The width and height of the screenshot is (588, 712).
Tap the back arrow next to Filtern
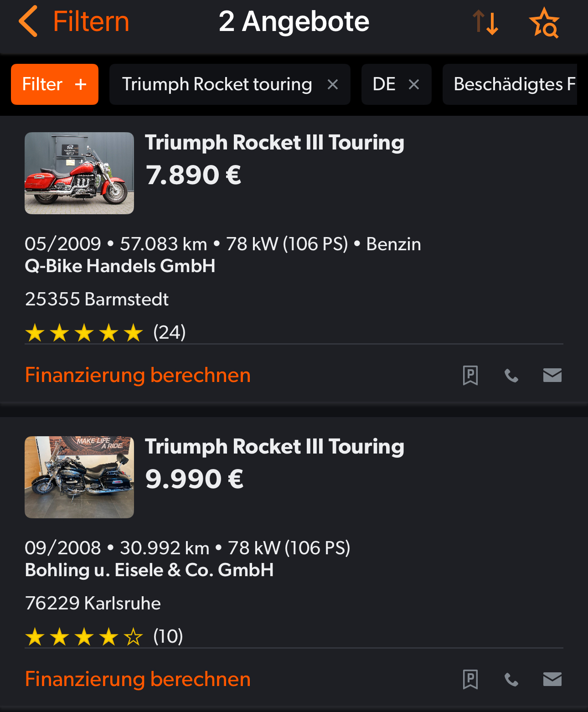(x=28, y=21)
